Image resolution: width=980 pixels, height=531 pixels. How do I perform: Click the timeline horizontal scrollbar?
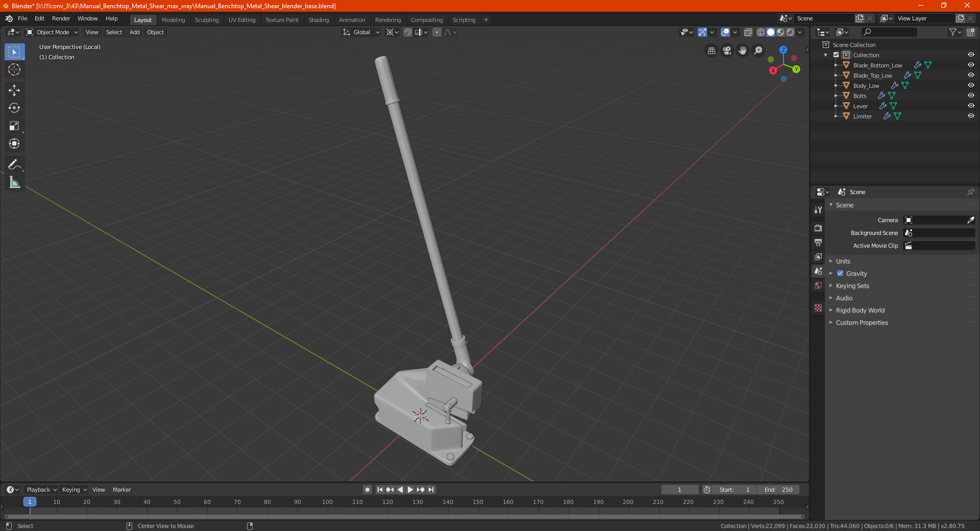(x=404, y=517)
